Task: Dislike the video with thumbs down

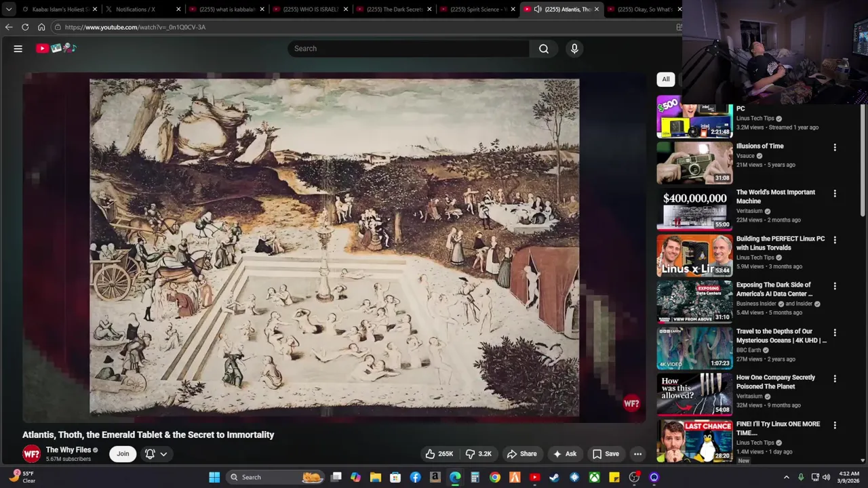Action: (478, 454)
